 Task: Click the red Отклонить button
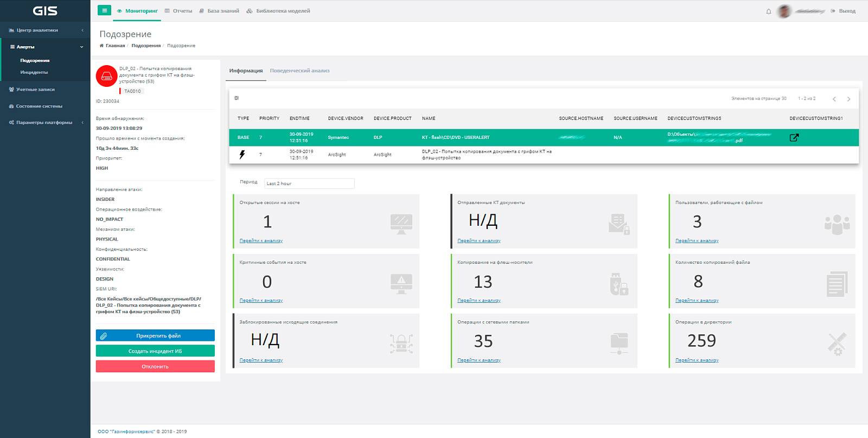(x=155, y=366)
